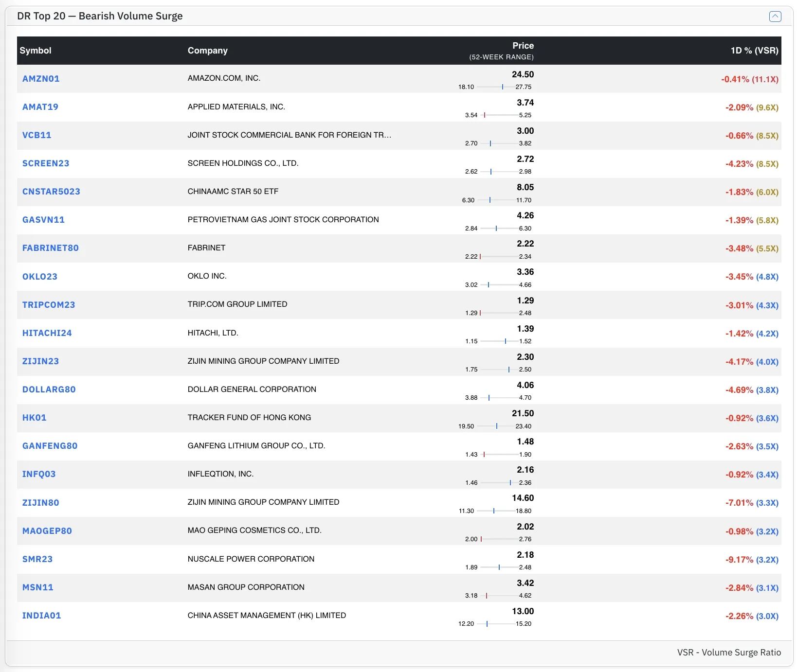The height and width of the screenshot is (672, 797).
Task: Sort by the Symbol column header
Action: point(36,51)
